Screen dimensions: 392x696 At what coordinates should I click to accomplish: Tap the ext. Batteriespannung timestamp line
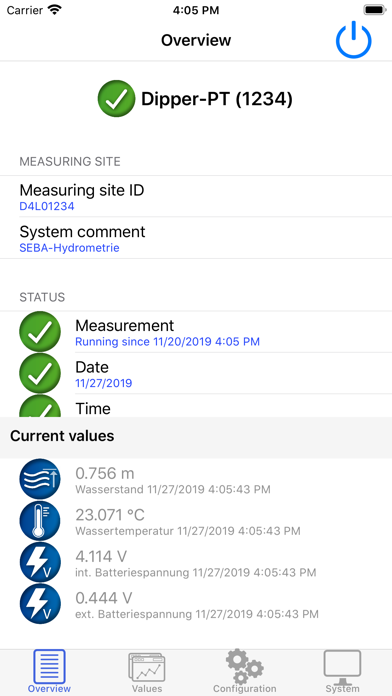(x=197, y=614)
